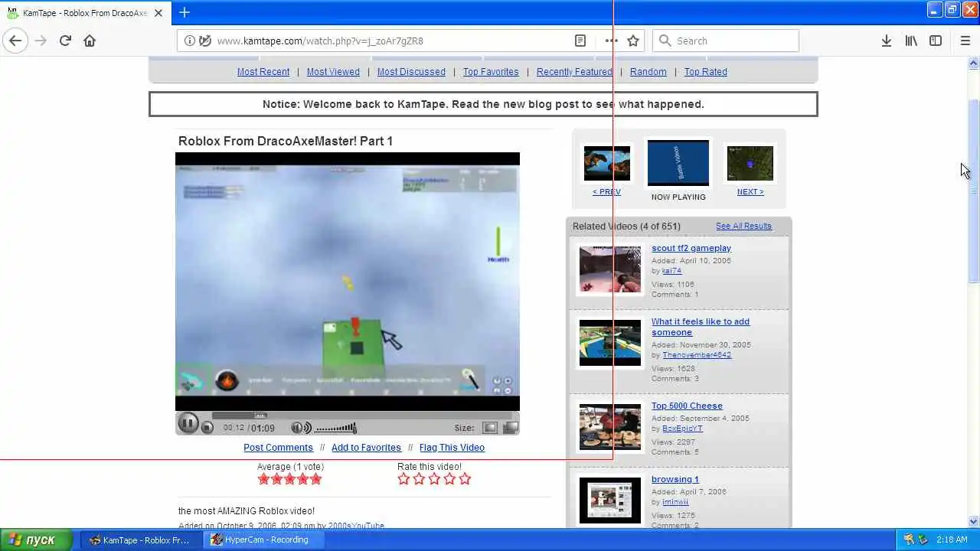
Task: Open the Most Viewed link
Action: pos(333,71)
